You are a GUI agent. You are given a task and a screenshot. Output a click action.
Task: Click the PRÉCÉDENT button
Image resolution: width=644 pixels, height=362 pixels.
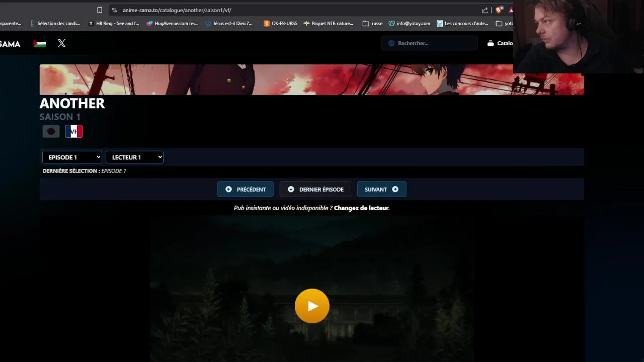tap(246, 190)
